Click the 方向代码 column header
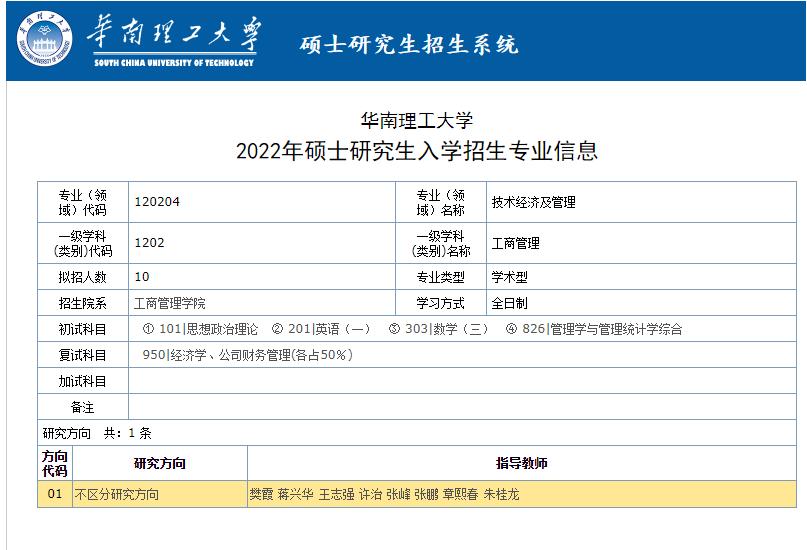 pos(55,463)
